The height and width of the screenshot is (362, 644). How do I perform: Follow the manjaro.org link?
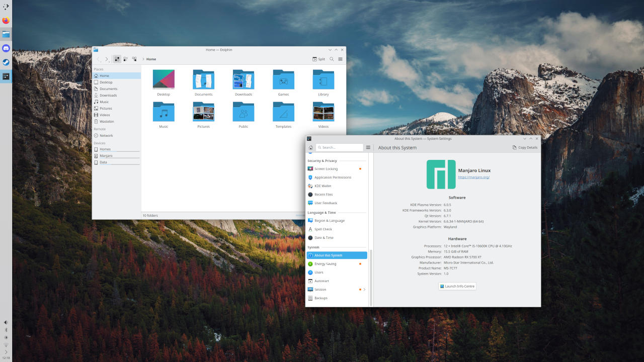pos(473,177)
